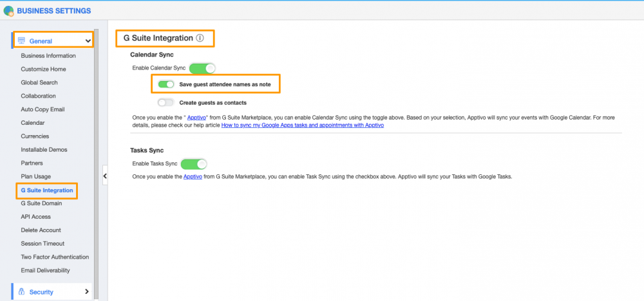This screenshot has width=644, height=301.
Task: Disable the Enable Tasks Sync toggle
Action: click(x=194, y=164)
